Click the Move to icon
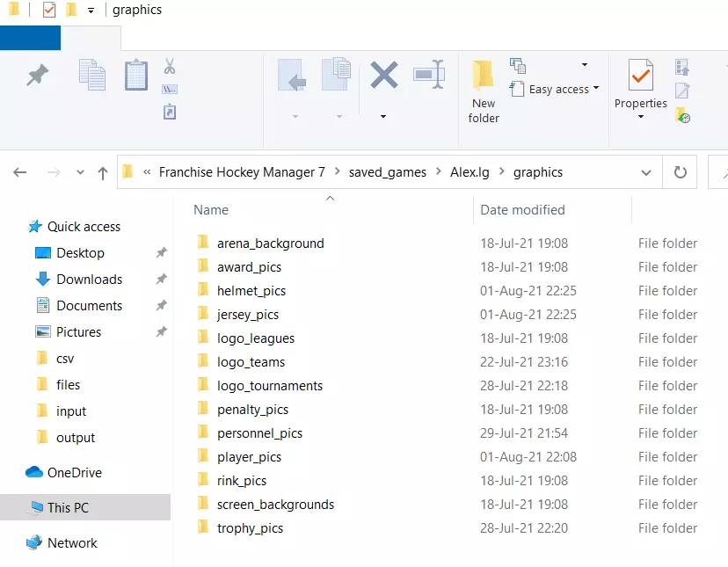Viewport: 728px width, 567px height. tap(292, 75)
